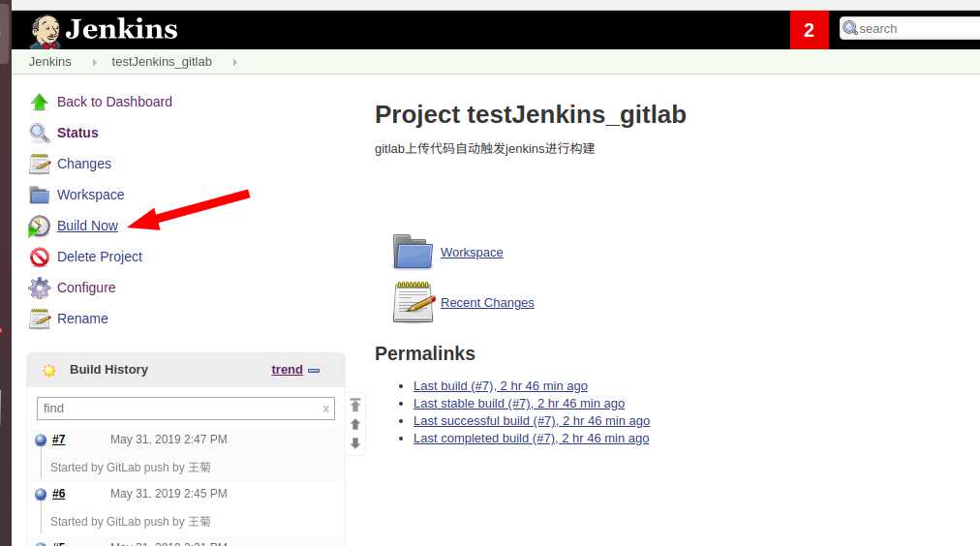This screenshot has width=980, height=546.
Task: Click the large Workspace folder icon in main panel
Action: [413, 252]
